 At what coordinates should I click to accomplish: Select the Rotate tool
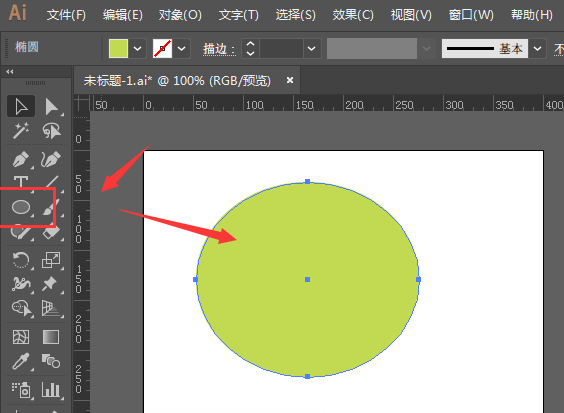pyautogui.click(x=21, y=260)
